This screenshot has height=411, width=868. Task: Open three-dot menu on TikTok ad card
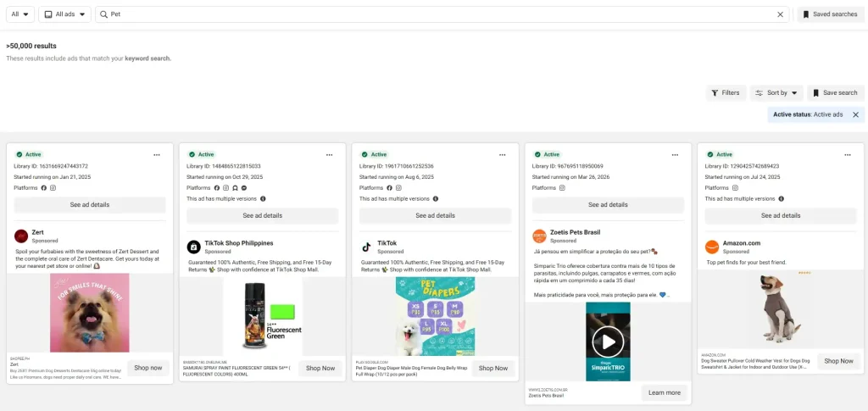tap(502, 155)
